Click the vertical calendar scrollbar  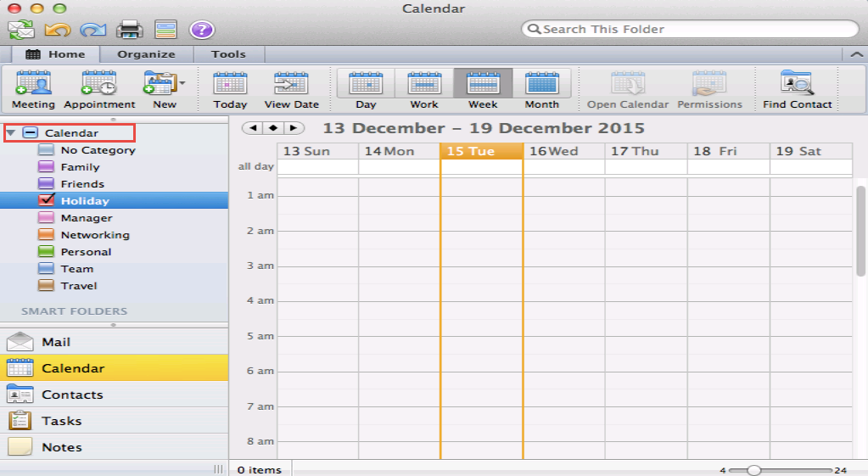(860, 232)
